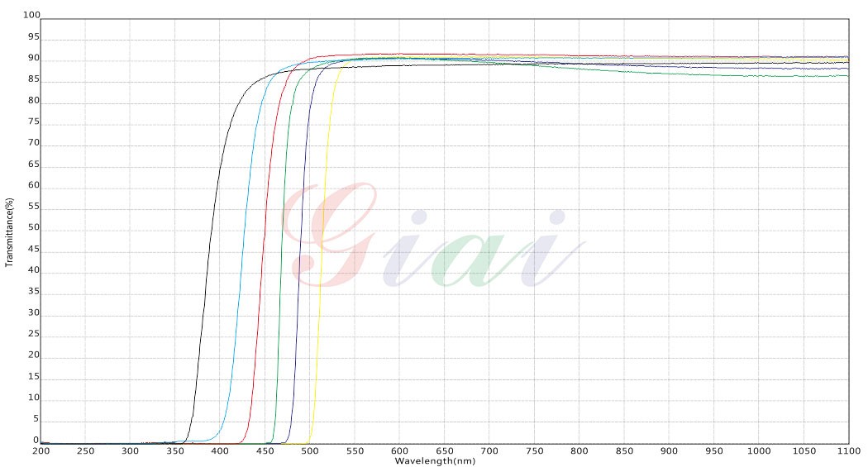Click the 400 wavelength tick label
868x467 pixels.
coord(220,450)
